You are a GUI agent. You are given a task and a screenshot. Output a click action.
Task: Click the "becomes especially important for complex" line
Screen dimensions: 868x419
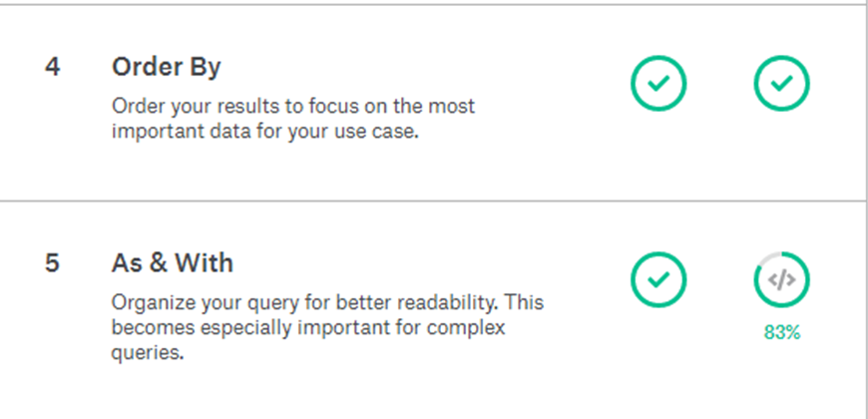click(x=309, y=326)
